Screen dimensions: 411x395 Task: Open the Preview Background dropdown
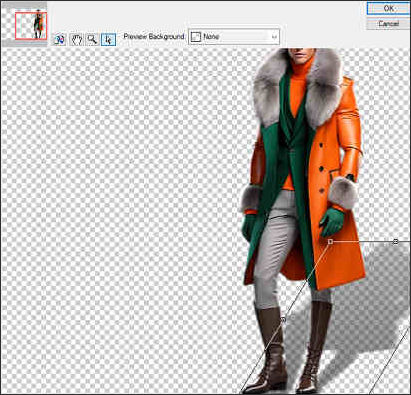pyautogui.click(x=234, y=37)
